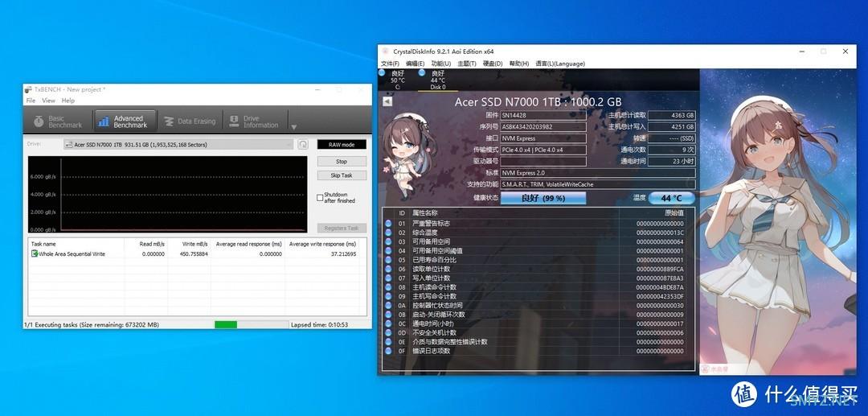Image resolution: width=868 pixels, height=416 pixels.
Task: Click the Whole Area Sequential Write task icon
Action: click(x=35, y=253)
